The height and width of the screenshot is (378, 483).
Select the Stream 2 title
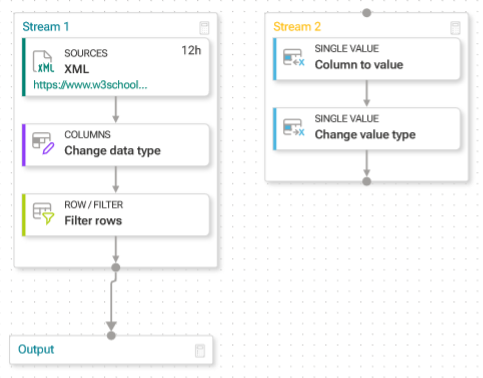coord(297,26)
